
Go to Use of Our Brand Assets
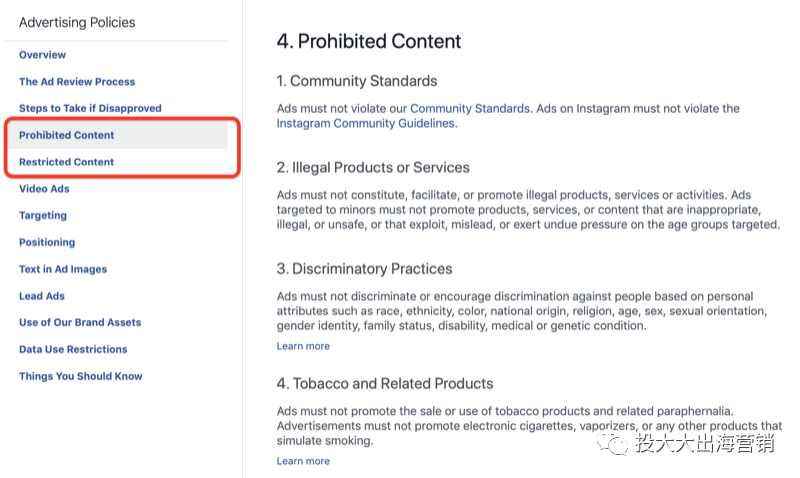(x=80, y=322)
